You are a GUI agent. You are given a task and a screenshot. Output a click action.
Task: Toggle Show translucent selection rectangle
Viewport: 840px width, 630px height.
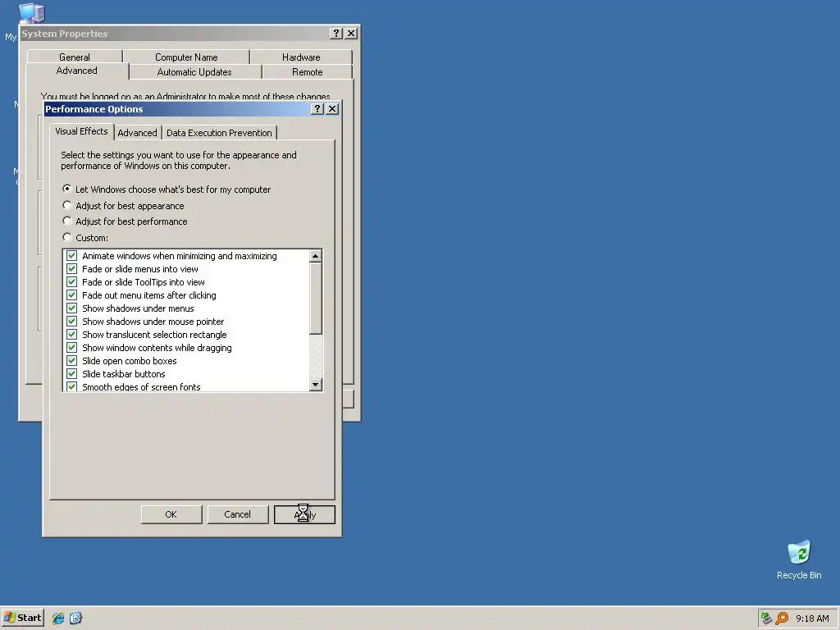click(x=72, y=335)
